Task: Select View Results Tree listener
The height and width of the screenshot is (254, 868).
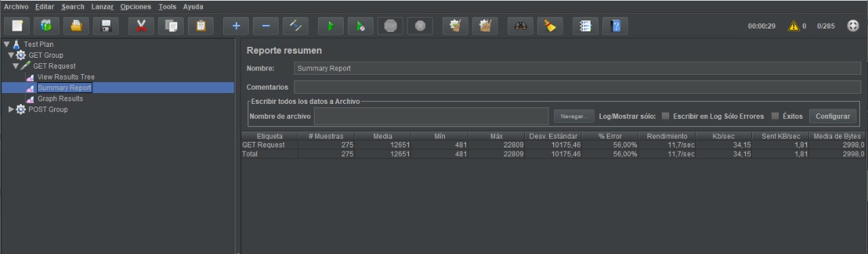Action: (x=65, y=77)
